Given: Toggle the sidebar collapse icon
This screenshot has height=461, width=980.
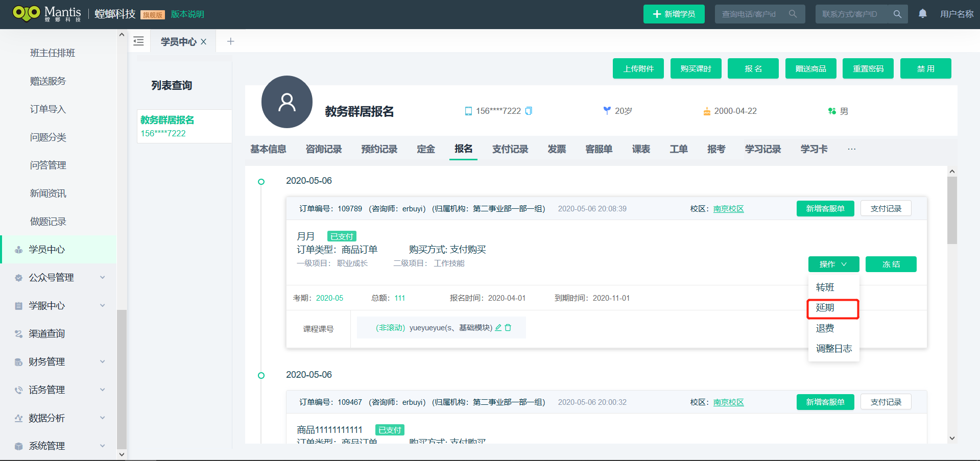Looking at the screenshot, I should pyautogui.click(x=138, y=41).
